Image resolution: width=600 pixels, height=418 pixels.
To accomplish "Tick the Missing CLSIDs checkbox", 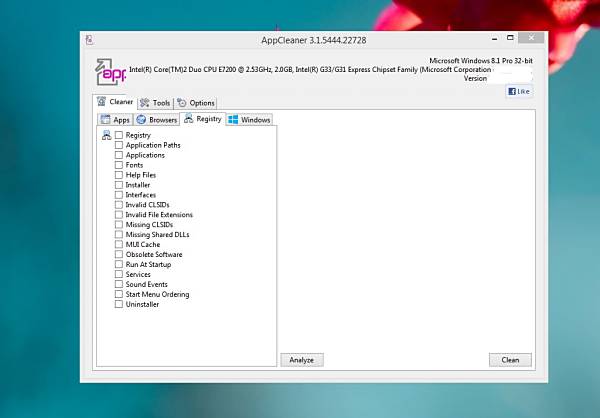I will pyautogui.click(x=119, y=224).
